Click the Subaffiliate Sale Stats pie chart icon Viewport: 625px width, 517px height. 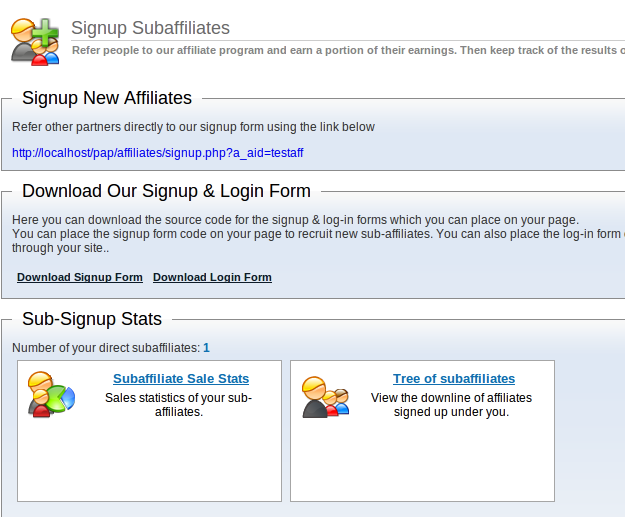(51, 395)
